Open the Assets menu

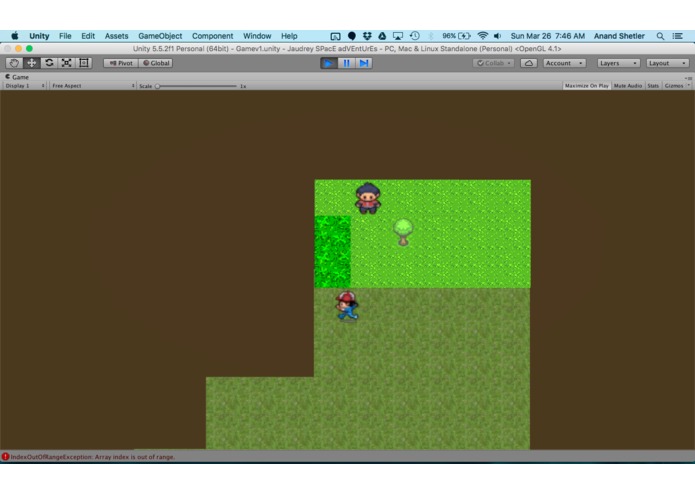[x=116, y=36]
